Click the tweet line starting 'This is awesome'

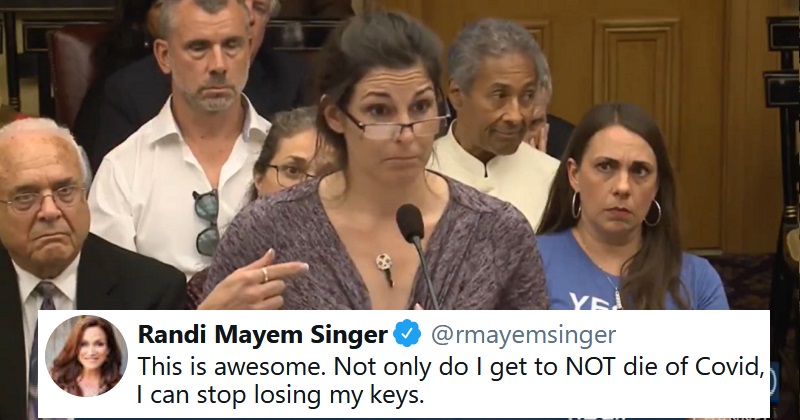click(451, 366)
